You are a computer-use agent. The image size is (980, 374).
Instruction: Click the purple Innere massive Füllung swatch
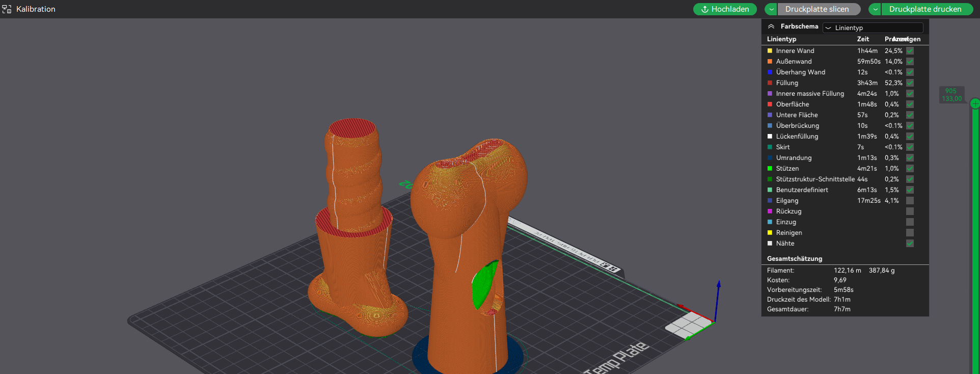coord(770,94)
